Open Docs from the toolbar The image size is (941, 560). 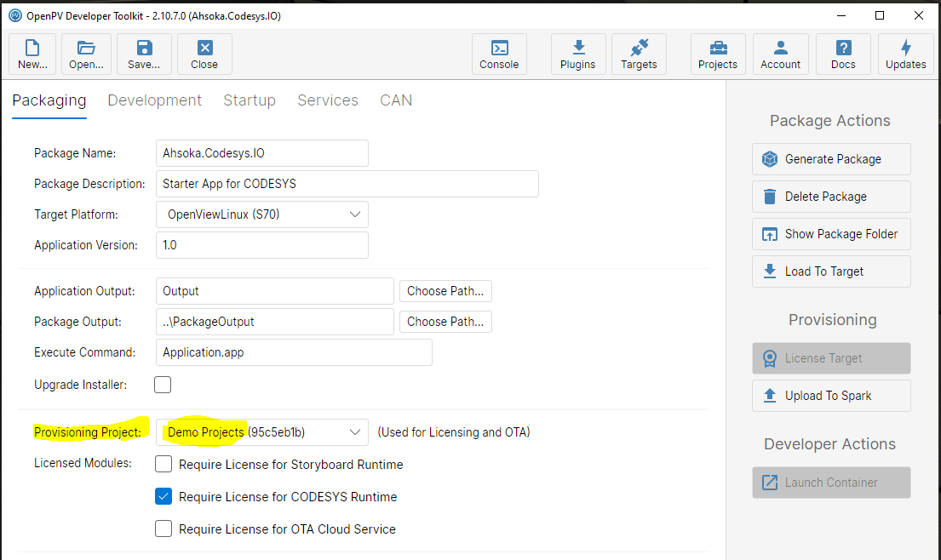[x=843, y=54]
